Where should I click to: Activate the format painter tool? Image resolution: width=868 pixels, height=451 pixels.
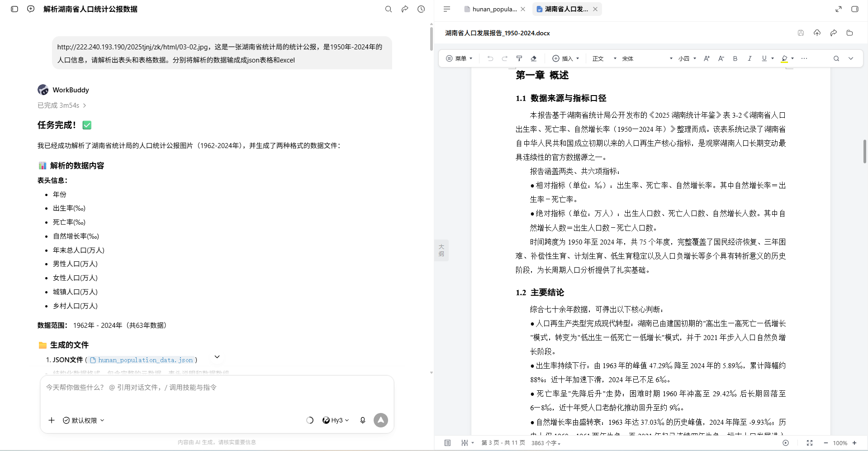(x=519, y=58)
